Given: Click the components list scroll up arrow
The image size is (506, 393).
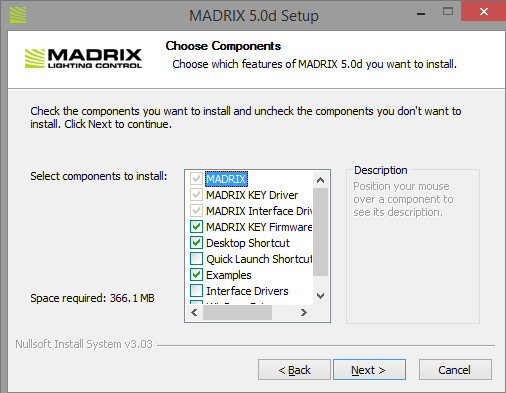Looking at the screenshot, I should pos(321,180).
